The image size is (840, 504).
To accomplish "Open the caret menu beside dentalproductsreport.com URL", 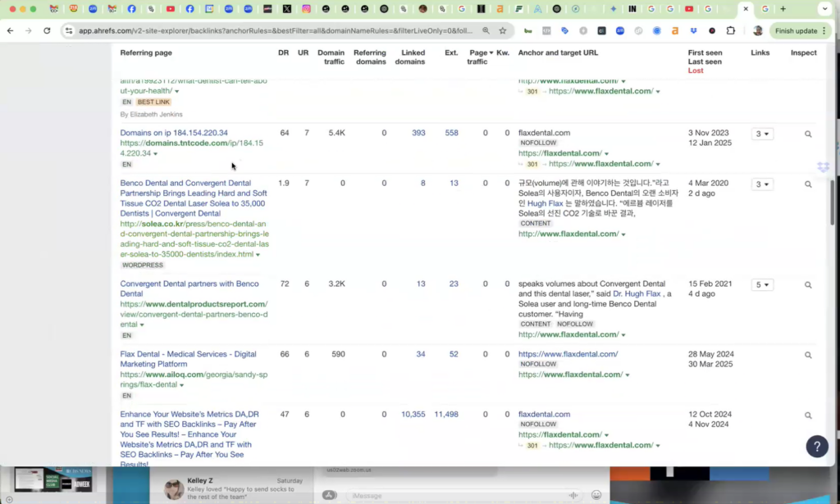I will pyautogui.click(x=142, y=325).
